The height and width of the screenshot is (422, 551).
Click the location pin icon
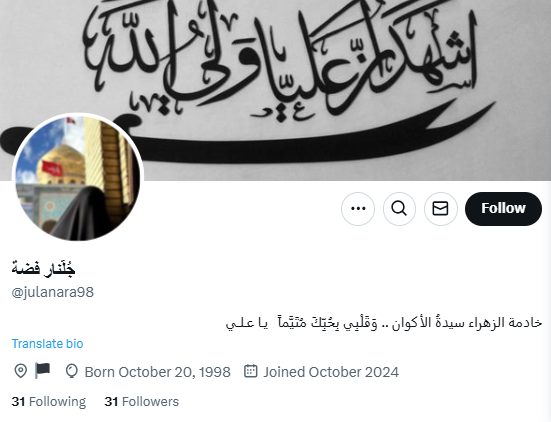click(x=20, y=371)
